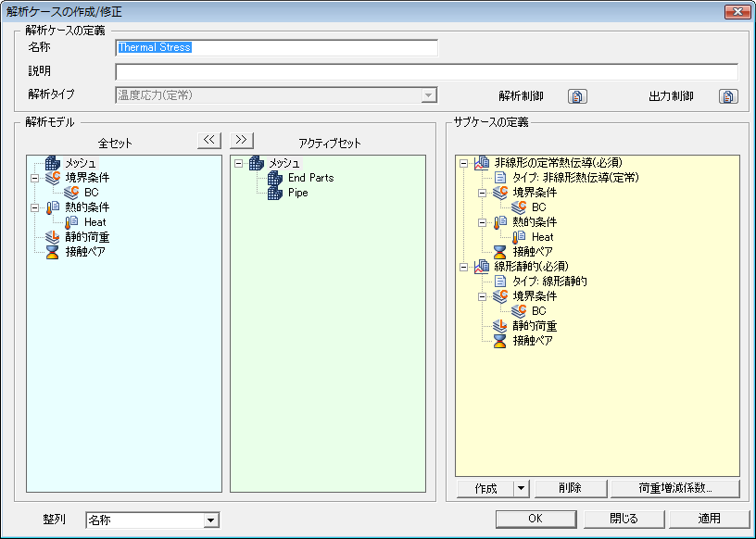Click 非線形の定常熱伝導 subcase icon
This screenshot has height=539, width=756.
pos(482,163)
